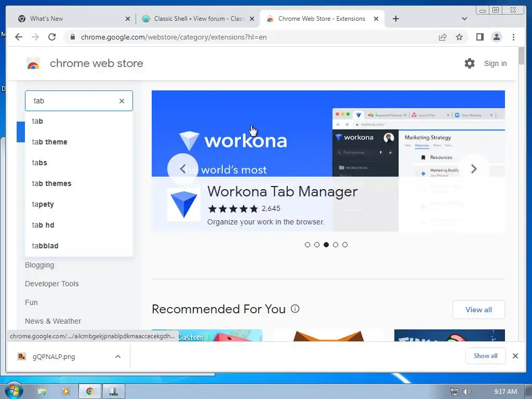532x399 pixels.
Task: Click the lock icon in address bar
Action: coord(72,37)
